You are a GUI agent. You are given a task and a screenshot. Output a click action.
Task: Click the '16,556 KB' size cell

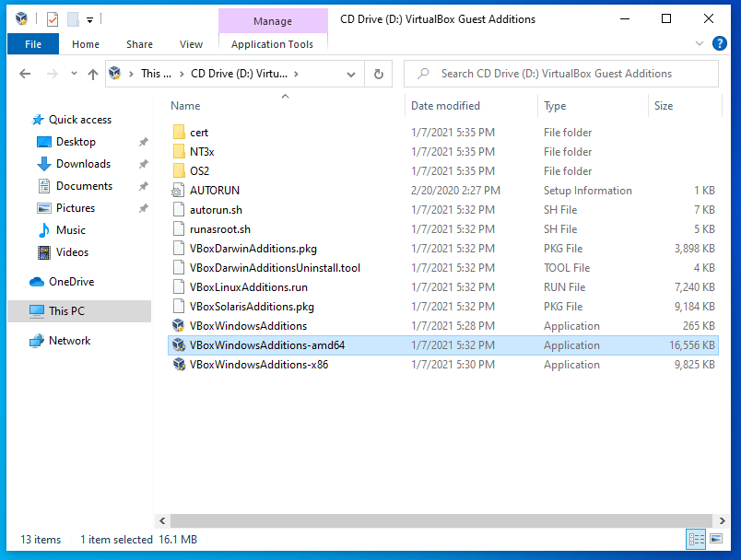click(x=692, y=345)
